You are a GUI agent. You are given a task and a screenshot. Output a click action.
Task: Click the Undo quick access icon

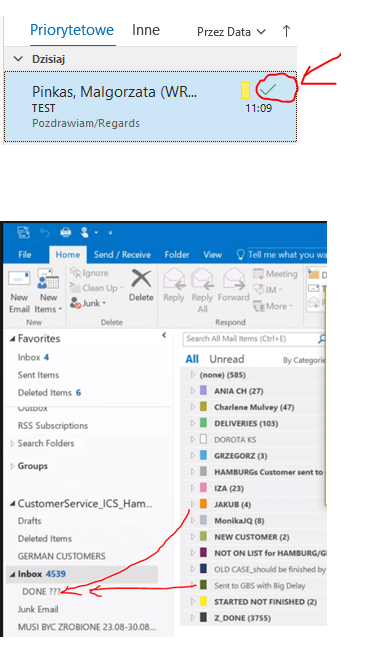[45, 232]
